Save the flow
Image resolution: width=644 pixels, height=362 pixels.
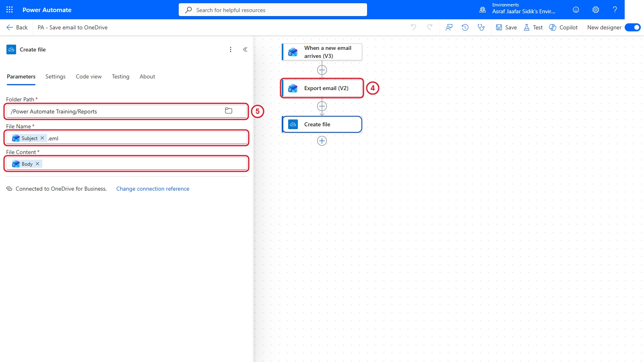[506, 27]
